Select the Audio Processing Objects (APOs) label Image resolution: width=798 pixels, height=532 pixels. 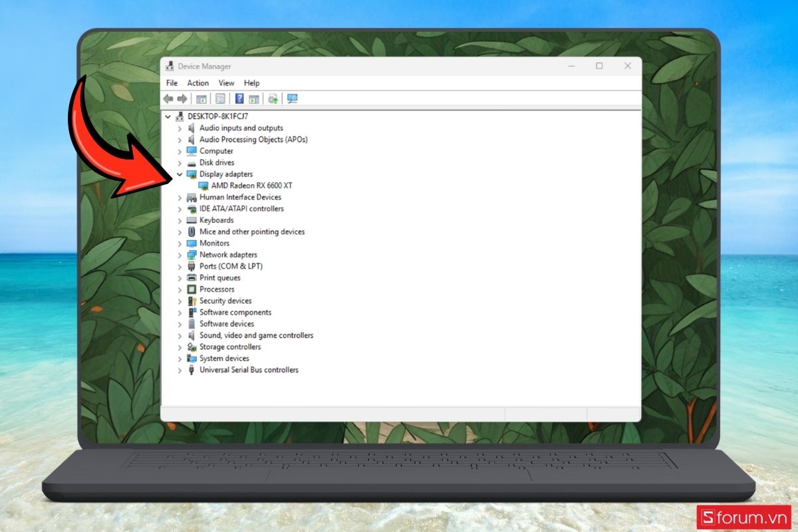[253, 140]
